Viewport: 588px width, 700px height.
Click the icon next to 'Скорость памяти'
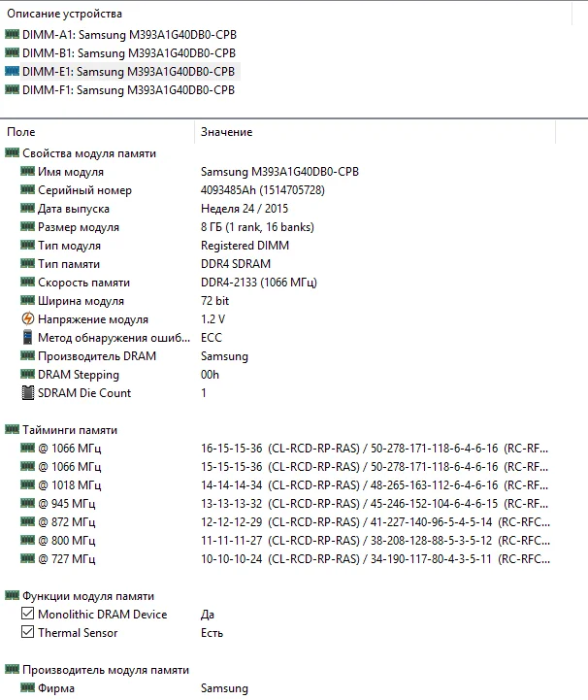click(x=28, y=282)
